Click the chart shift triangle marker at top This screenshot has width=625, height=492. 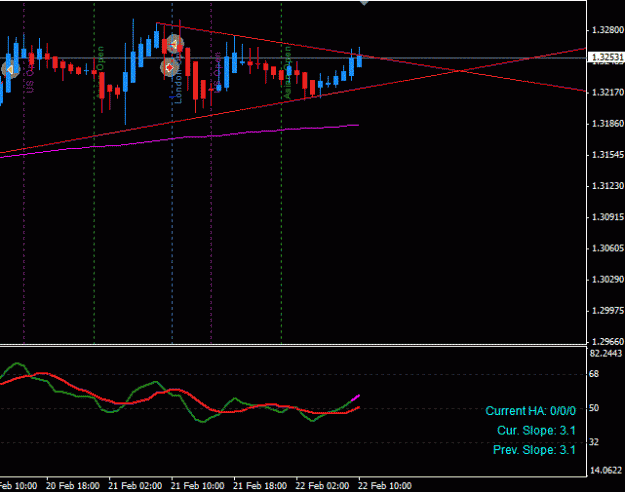(x=364, y=3)
